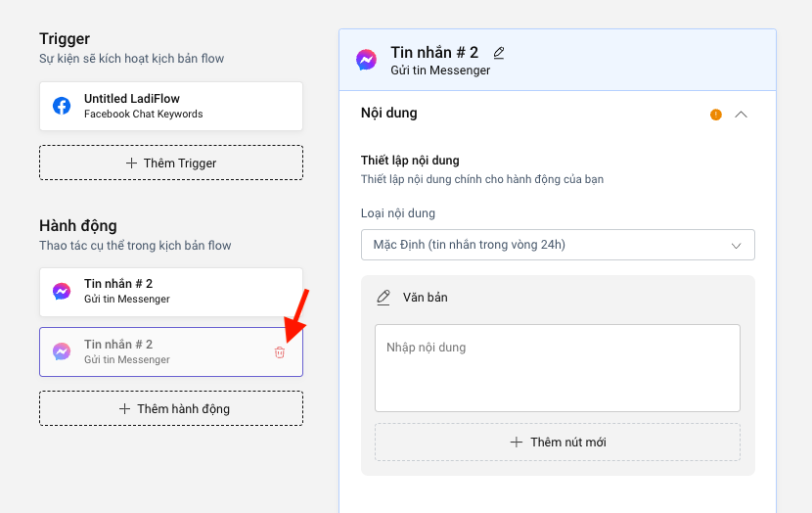Collapse the Nội dung section chevron
The height and width of the screenshot is (513, 812).
point(741,115)
